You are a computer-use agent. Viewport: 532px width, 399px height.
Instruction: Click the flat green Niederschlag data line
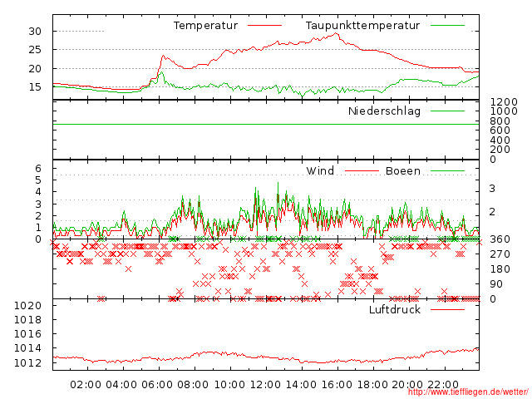point(266,125)
